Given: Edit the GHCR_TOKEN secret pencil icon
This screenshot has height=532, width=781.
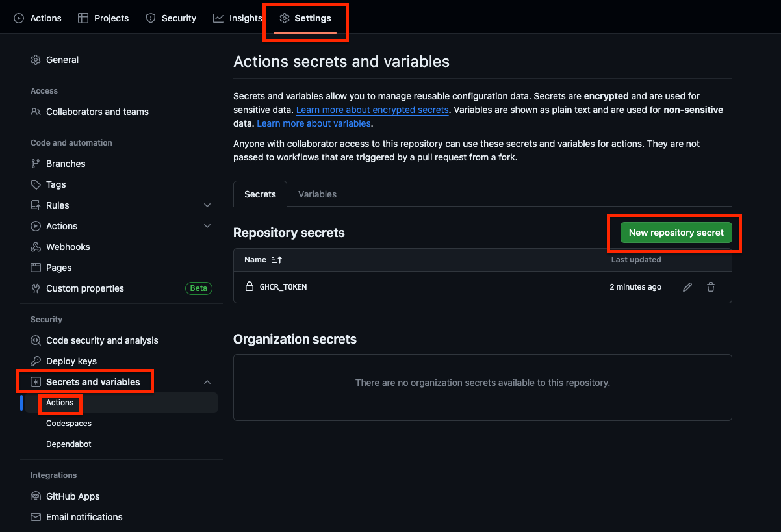Looking at the screenshot, I should pyautogui.click(x=687, y=287).
